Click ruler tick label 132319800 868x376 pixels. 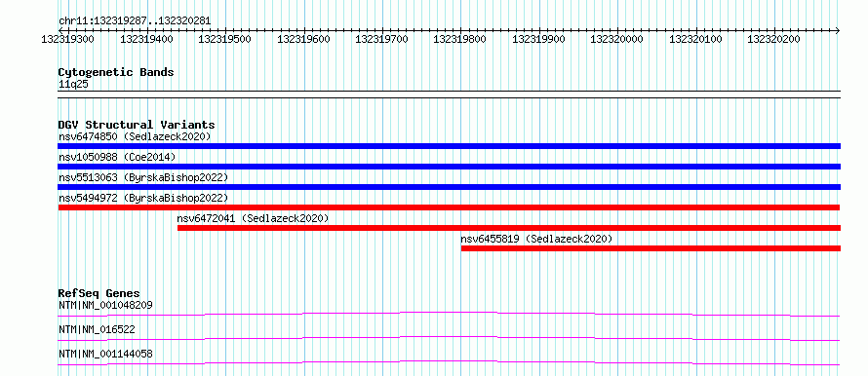point(460,39)
